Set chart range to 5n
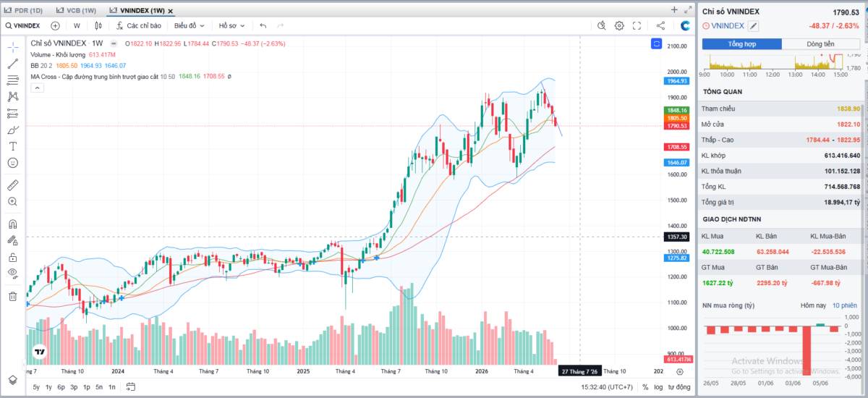Image resolution: width=868 pixels, height=398 pixels. click(99, 387)
